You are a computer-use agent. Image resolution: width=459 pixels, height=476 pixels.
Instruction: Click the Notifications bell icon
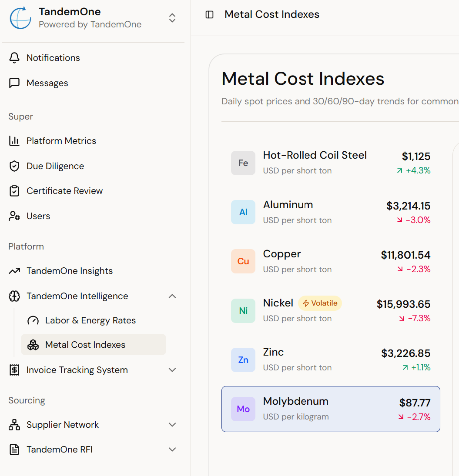tap(14, 58)
